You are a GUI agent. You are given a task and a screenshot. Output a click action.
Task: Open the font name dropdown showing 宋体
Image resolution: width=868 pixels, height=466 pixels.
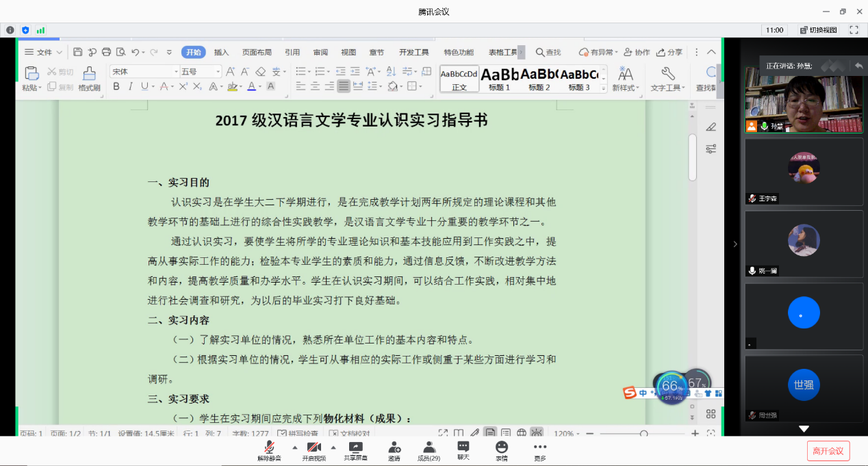coord(143,71)
